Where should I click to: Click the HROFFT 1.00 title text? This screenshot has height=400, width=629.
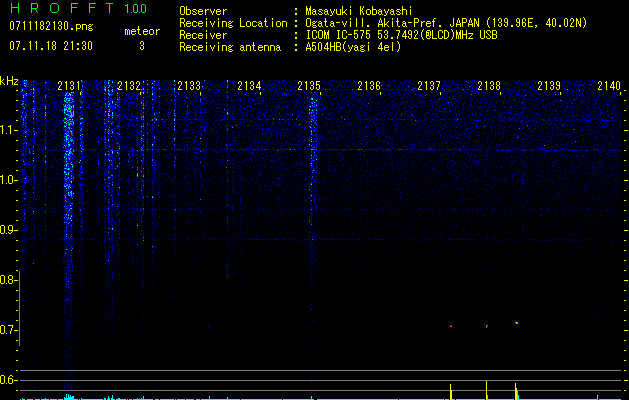point(79,8)
